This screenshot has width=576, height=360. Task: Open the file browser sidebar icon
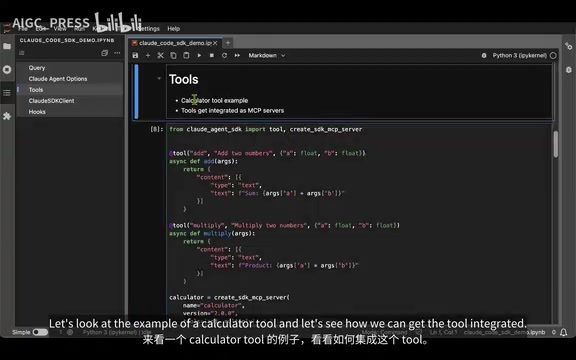pyautogui.click(x=7, y=46)
